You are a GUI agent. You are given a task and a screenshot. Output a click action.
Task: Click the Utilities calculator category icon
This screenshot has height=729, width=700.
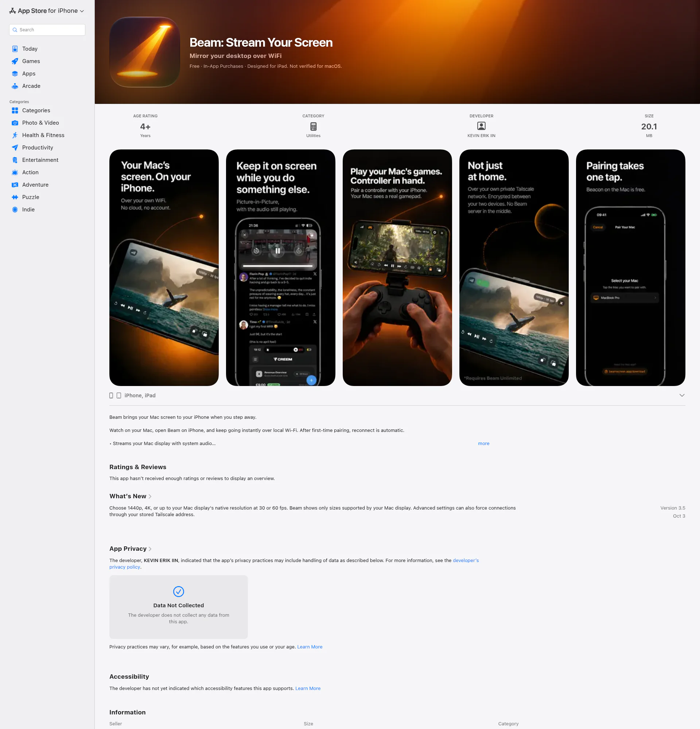[x=313, y=126]
